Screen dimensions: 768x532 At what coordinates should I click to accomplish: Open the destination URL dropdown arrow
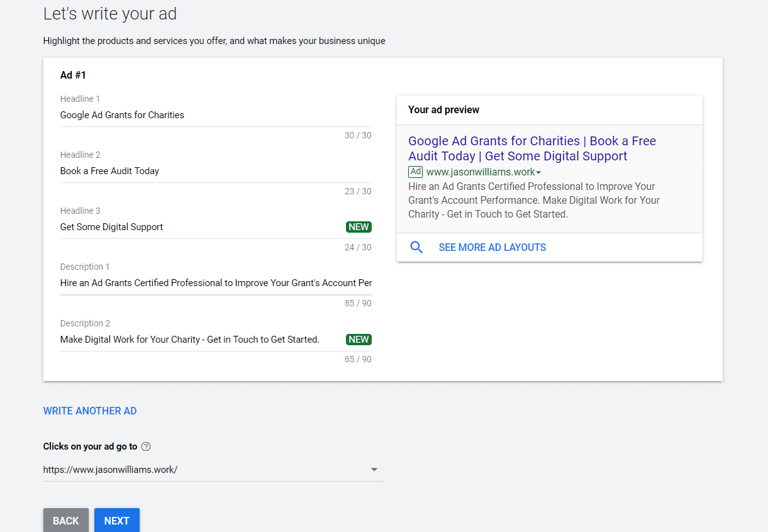374,469
